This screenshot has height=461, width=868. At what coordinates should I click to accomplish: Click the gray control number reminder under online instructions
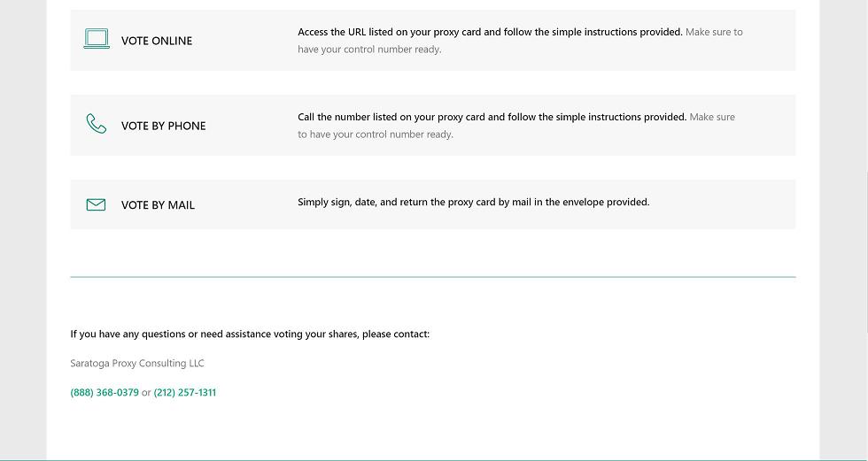tap(369, 50)
